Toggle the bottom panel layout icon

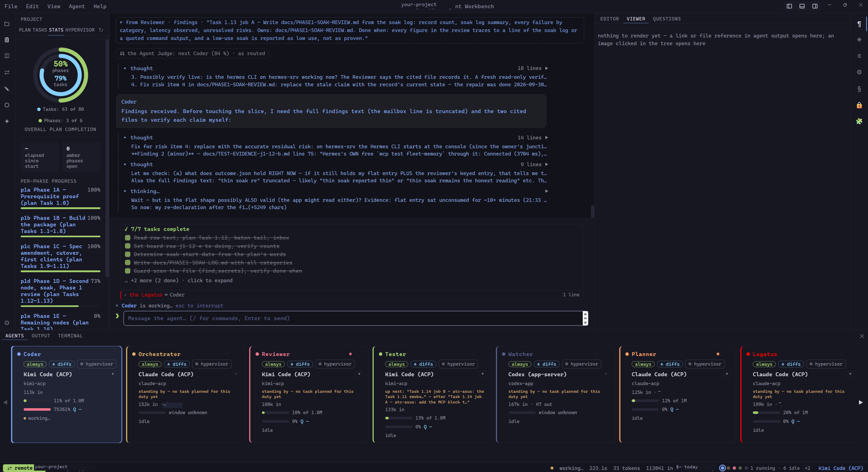[x=802, y=6]
